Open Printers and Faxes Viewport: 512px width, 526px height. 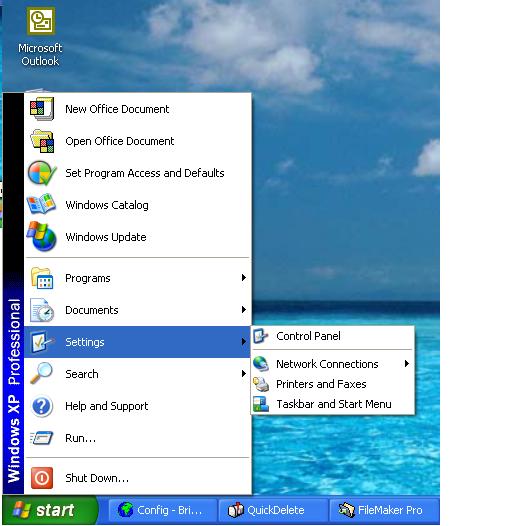point(332,384)
